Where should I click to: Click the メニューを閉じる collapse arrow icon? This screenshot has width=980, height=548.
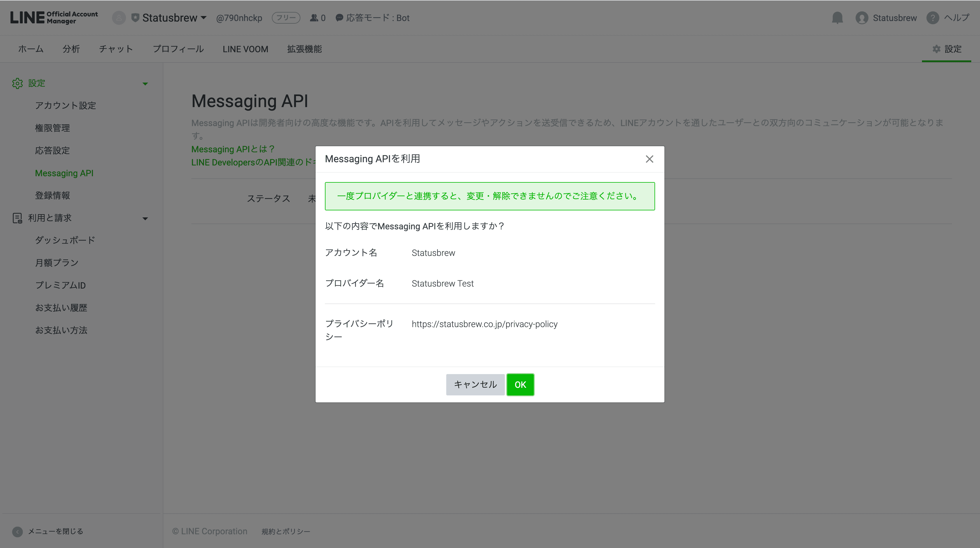(x=17, y=532)
